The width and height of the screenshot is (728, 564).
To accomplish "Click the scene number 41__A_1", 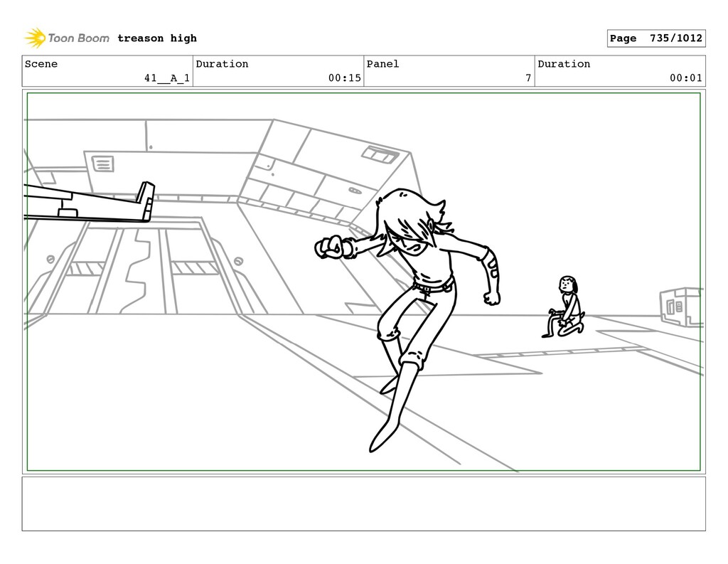I will [x=167, y=78].
